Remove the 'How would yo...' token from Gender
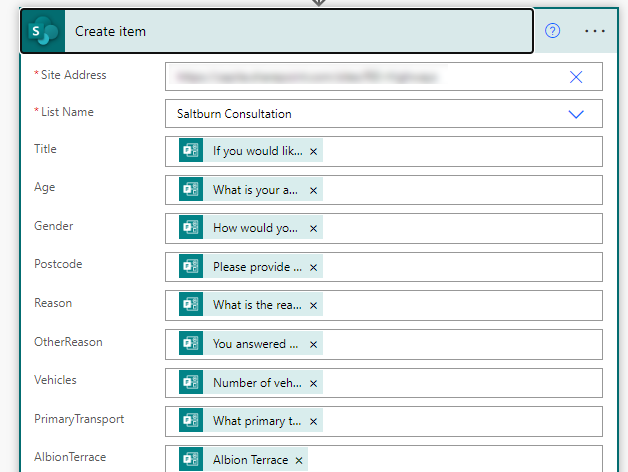628x472 pixels. click(314, 228)
